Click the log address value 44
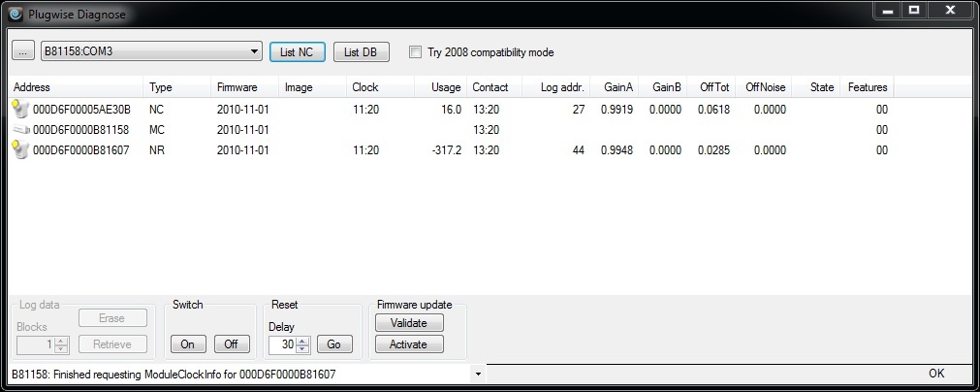Image resolution: width=980 pixels, height=392 pixels. (579, 150)
